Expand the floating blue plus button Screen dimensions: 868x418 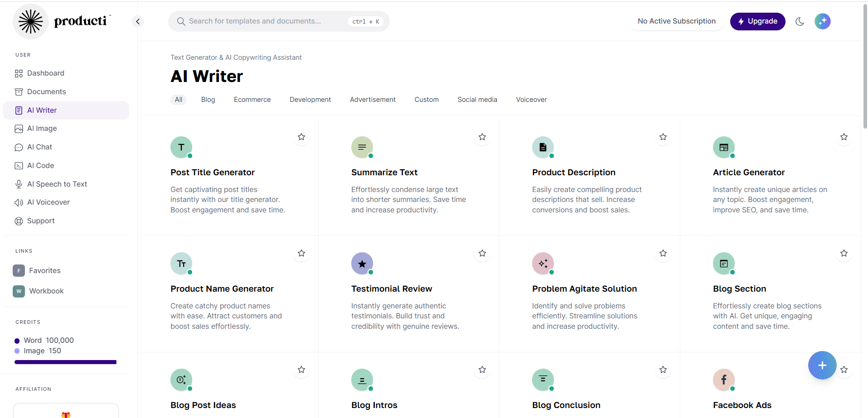pos(822,365)
